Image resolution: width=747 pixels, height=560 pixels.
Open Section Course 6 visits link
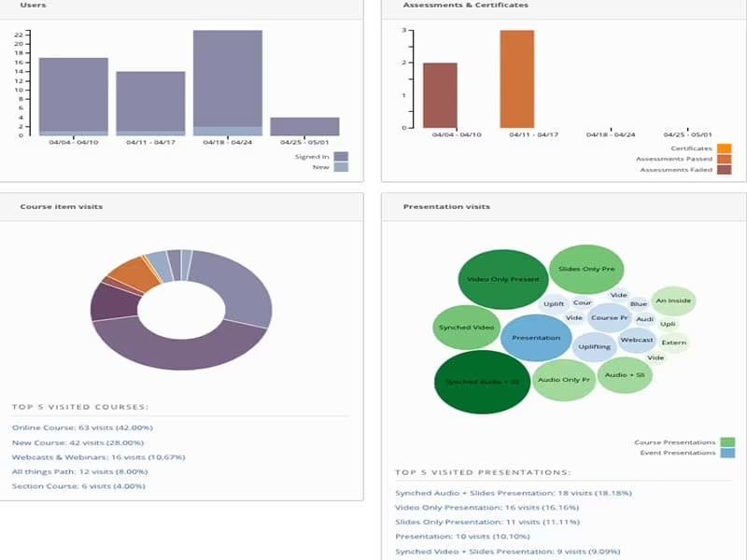pos(78,486)
